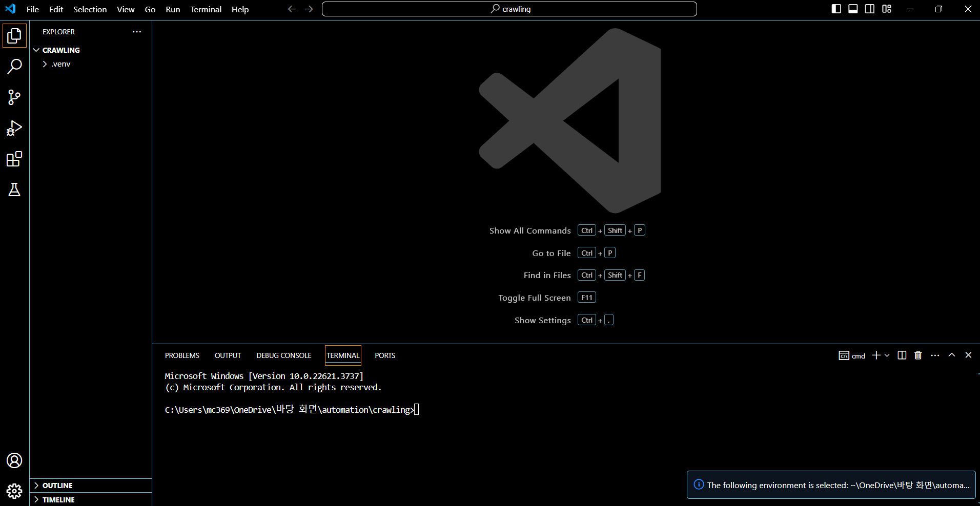This screenshot has height=506, width=980.
Task: Click the Microsoft Corporation copyright line
Action: click(x=273, y=388)
